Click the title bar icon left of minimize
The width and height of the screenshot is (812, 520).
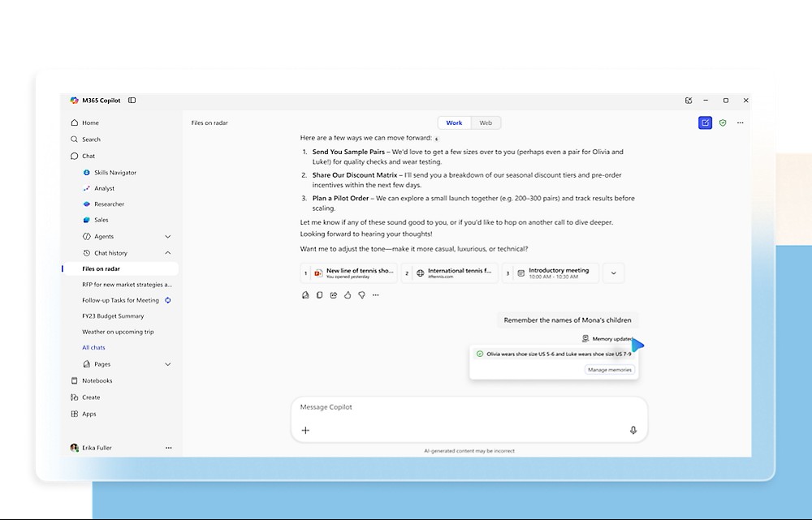(x=689, y=101)
